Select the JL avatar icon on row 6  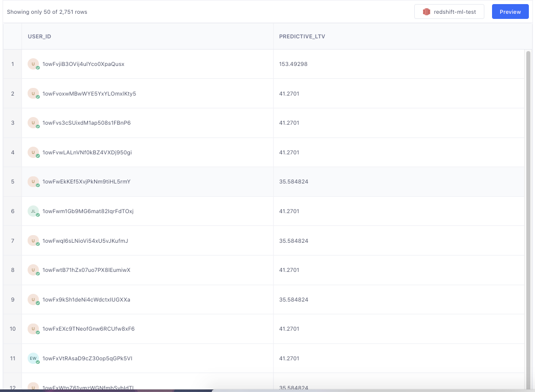click(32, 211)
